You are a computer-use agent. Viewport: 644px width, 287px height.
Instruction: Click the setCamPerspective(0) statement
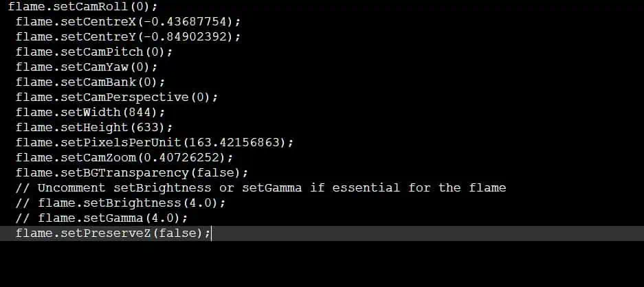117,97
